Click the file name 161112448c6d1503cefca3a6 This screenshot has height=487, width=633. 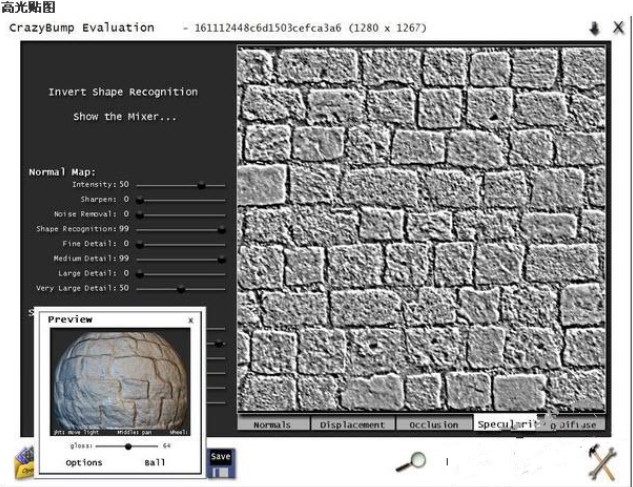[268, 28]
